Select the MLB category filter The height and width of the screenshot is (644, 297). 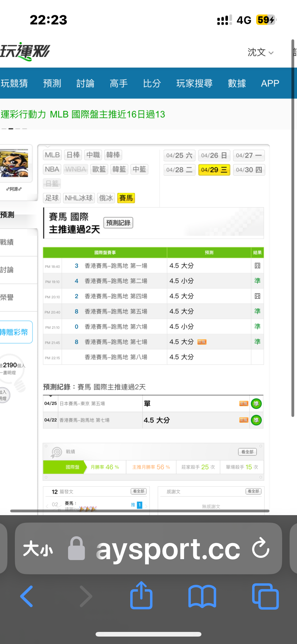tap(52, 155)
